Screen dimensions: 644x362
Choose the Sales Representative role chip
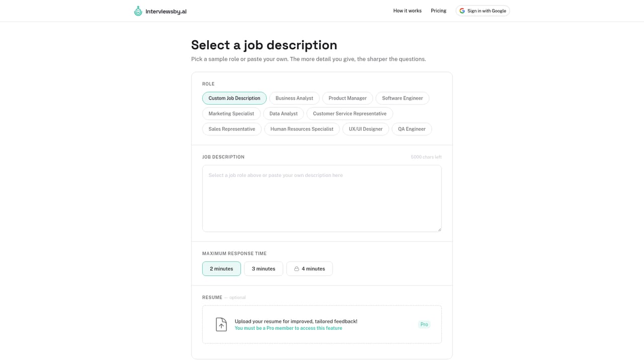(x=232, y=129)
